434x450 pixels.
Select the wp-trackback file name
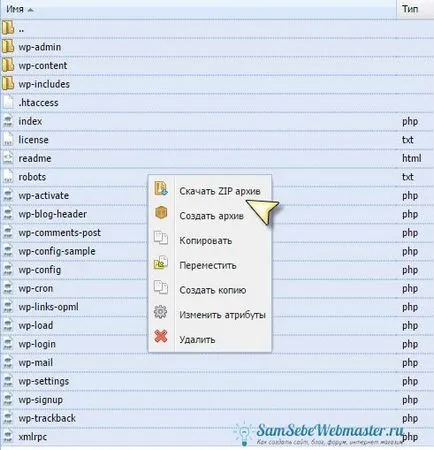(x=47, y=418)
